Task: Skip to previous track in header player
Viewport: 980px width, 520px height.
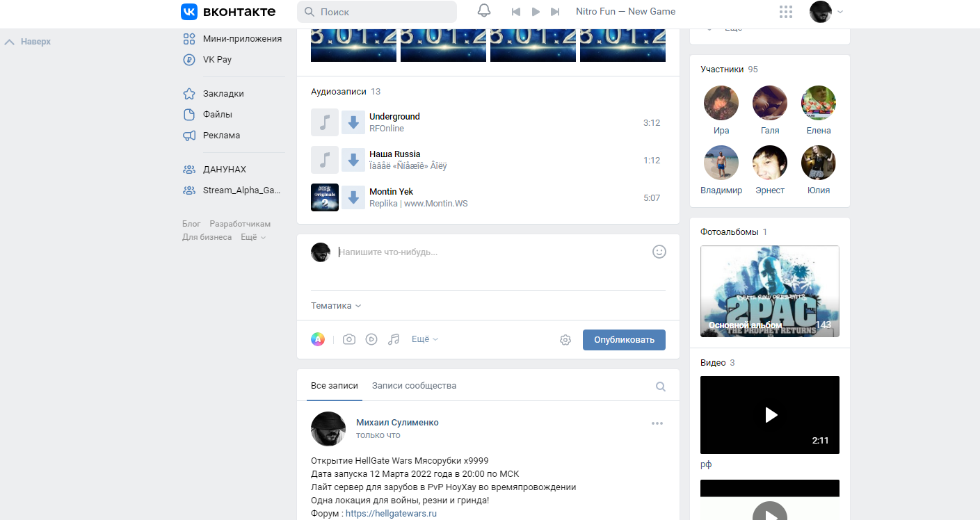Action: [x=516, y=12]
